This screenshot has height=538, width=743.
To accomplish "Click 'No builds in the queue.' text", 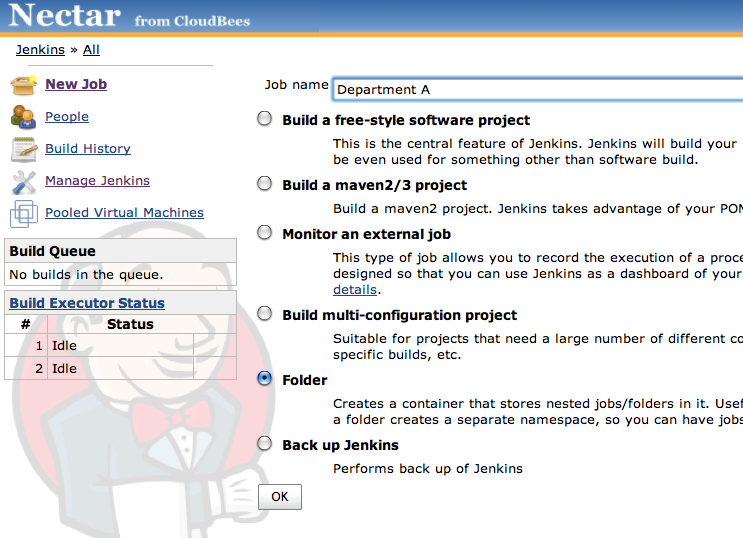I will click(x=86, y=275).
